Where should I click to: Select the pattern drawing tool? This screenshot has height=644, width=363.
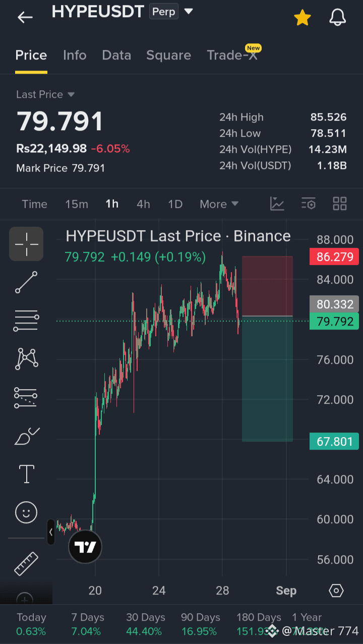pyautogui.click(x=26, y=359)
